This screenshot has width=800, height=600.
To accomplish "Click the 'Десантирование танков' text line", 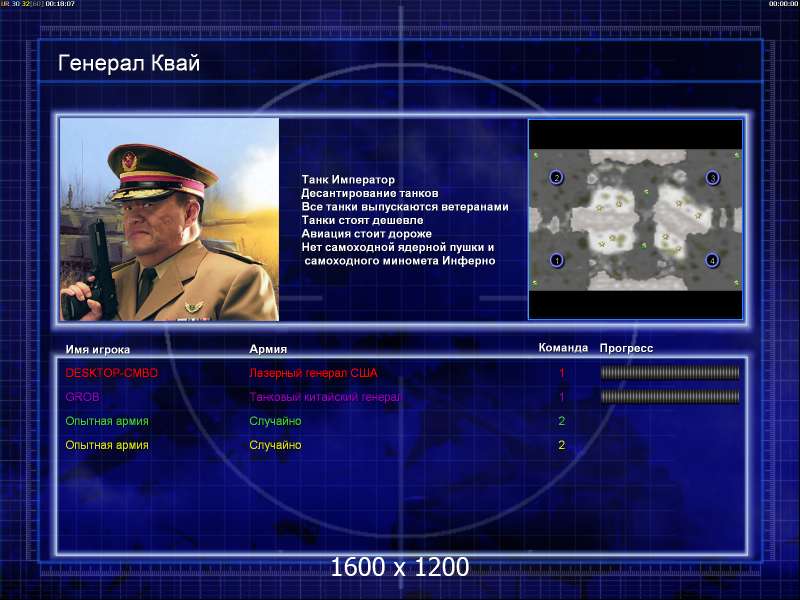I will coord(370,193).
